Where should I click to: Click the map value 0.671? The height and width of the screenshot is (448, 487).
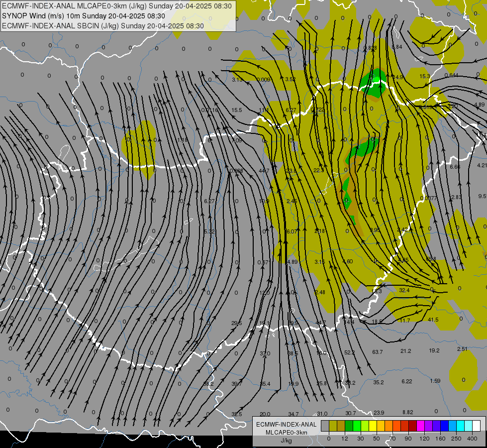pyautogui.click(x=263, y=262)
